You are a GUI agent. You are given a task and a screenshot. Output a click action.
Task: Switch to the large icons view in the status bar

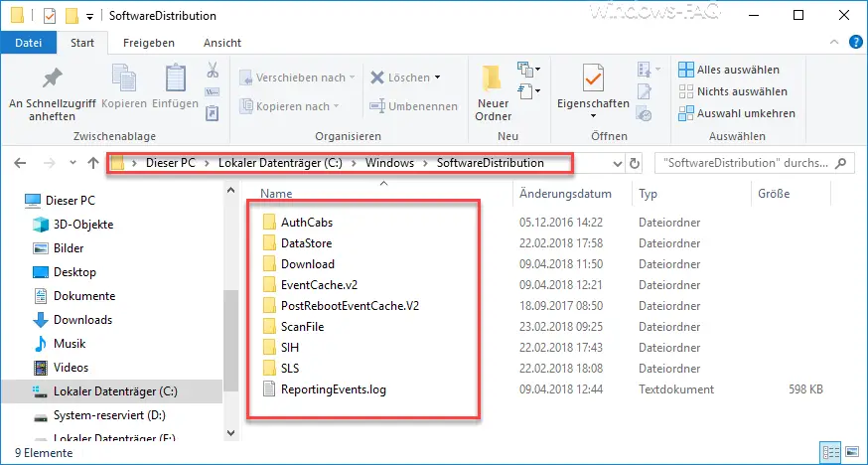(x=851, y=451)
